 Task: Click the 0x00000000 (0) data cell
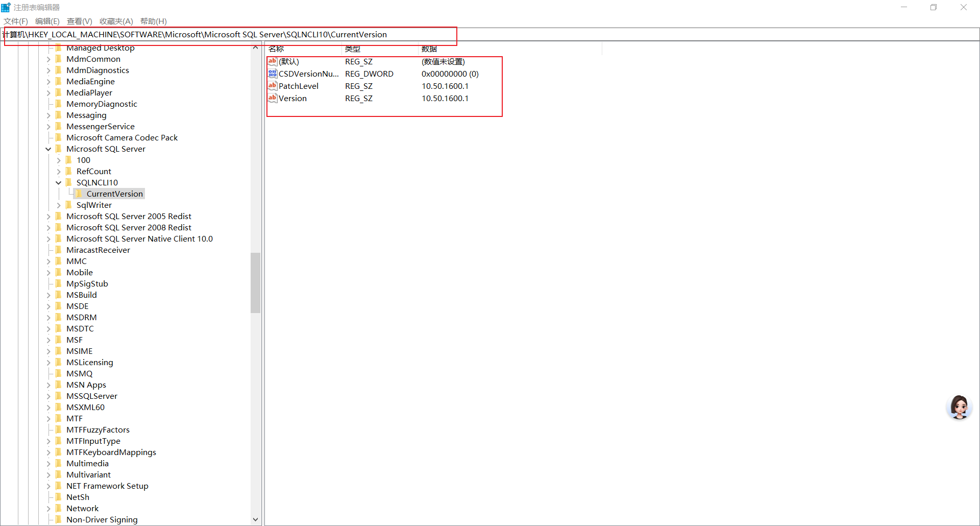click(450, 74)
